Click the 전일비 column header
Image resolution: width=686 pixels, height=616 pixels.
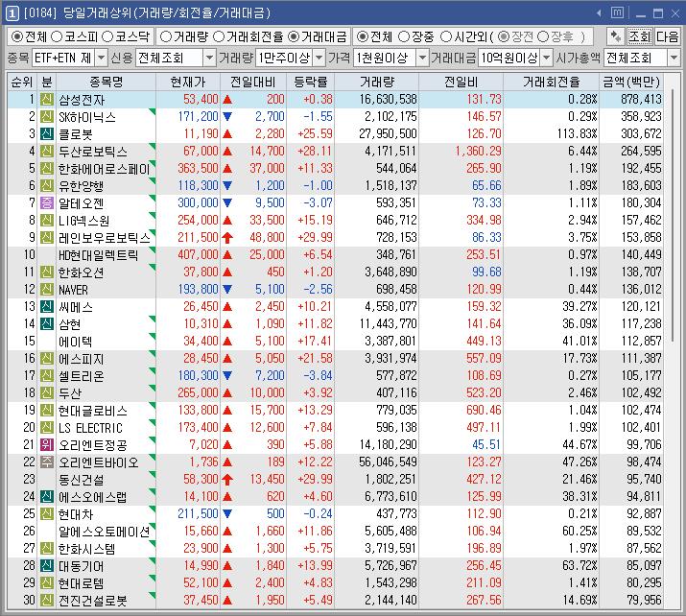pos(461,82)
